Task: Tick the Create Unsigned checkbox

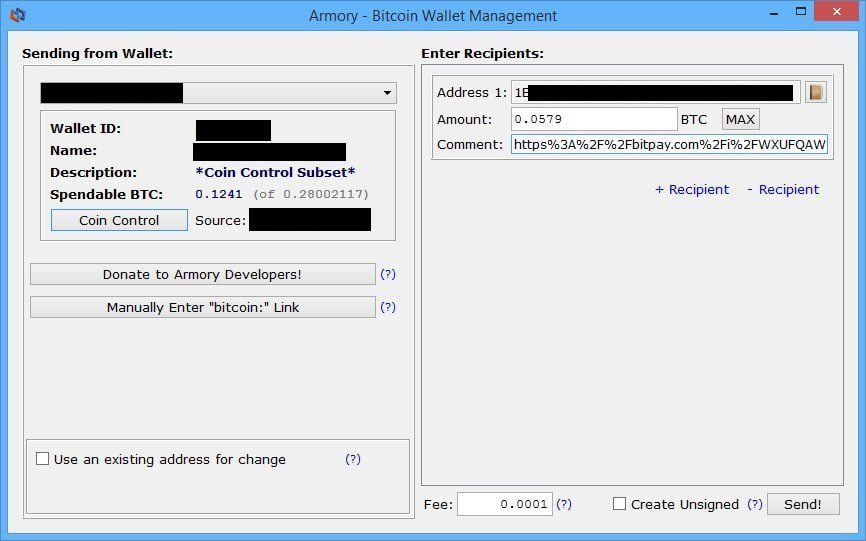Action: tap(620, 503)
